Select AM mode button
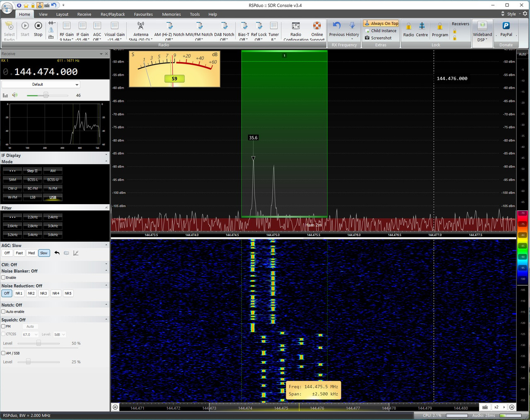The width and height of the screenshot is (530, 420). (53, 171)
